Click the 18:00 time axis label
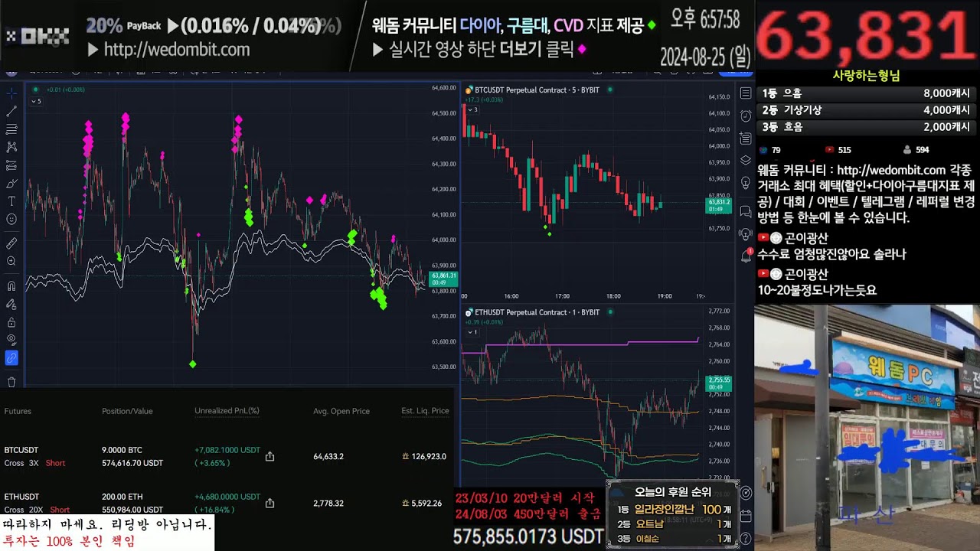Image resolution: width=980 pixels, height=551 pixels. 613,296
